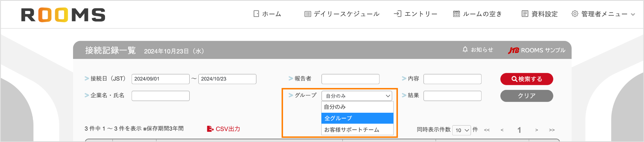Screen dimensions: 644x142
Task: Click the ルームの空き calendar icon
Action: click(x=456, y=14)
